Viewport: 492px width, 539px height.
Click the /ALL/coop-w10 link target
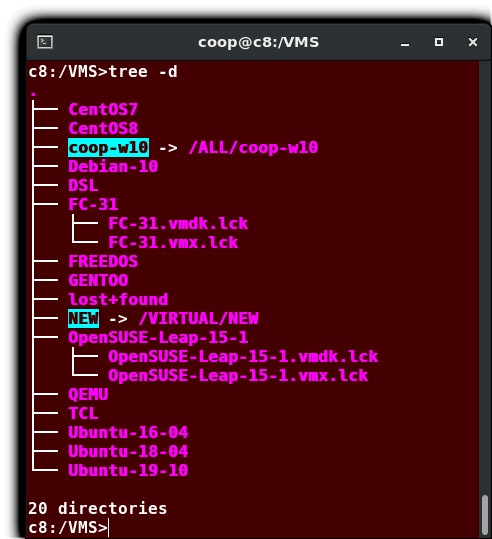coord(253,147)
